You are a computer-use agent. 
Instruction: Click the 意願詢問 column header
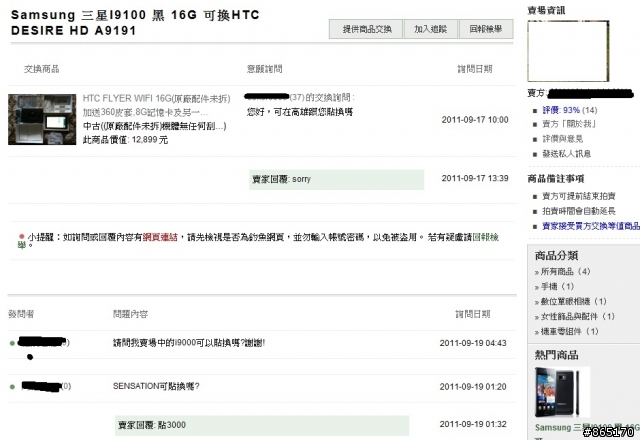(x=264, y=69)
